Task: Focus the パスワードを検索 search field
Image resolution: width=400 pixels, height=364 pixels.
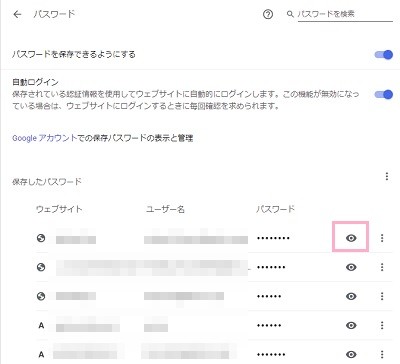Action: 345,14
